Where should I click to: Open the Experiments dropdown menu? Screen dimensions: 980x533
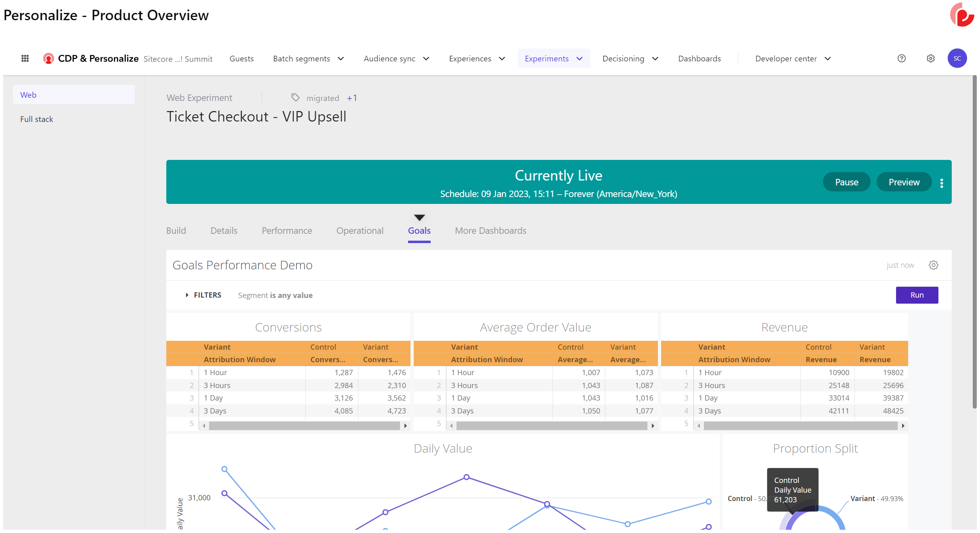pyautogui.click(x=553, y=59)
